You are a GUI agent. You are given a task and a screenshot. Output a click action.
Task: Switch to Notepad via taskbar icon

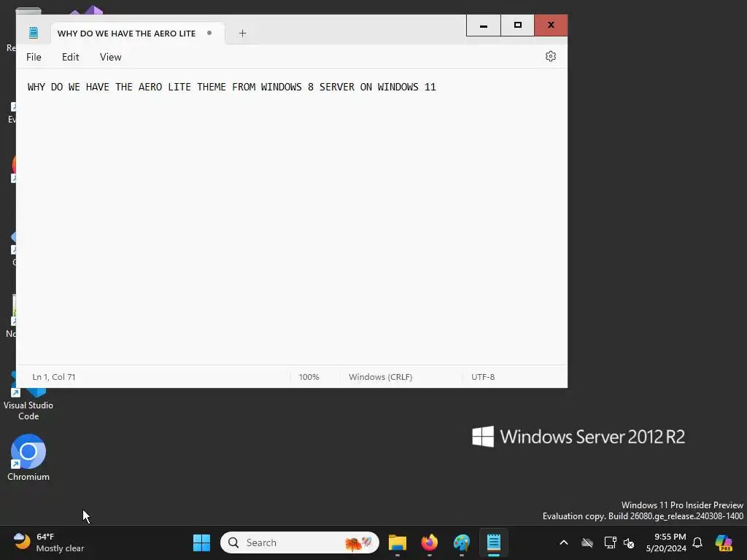[494, 542]
